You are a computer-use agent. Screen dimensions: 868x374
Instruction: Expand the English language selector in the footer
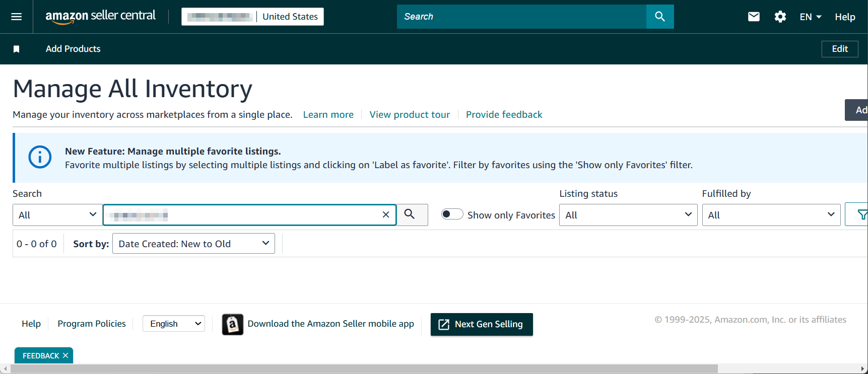[174, 324]
